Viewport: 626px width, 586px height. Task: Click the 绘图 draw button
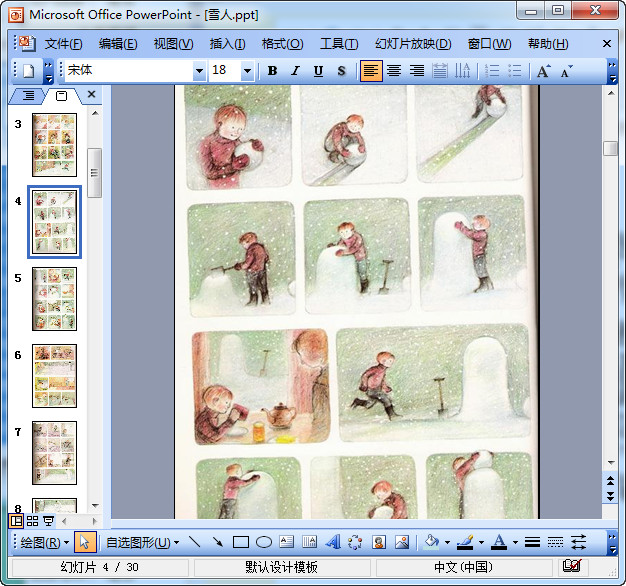[x=44, y=542]
